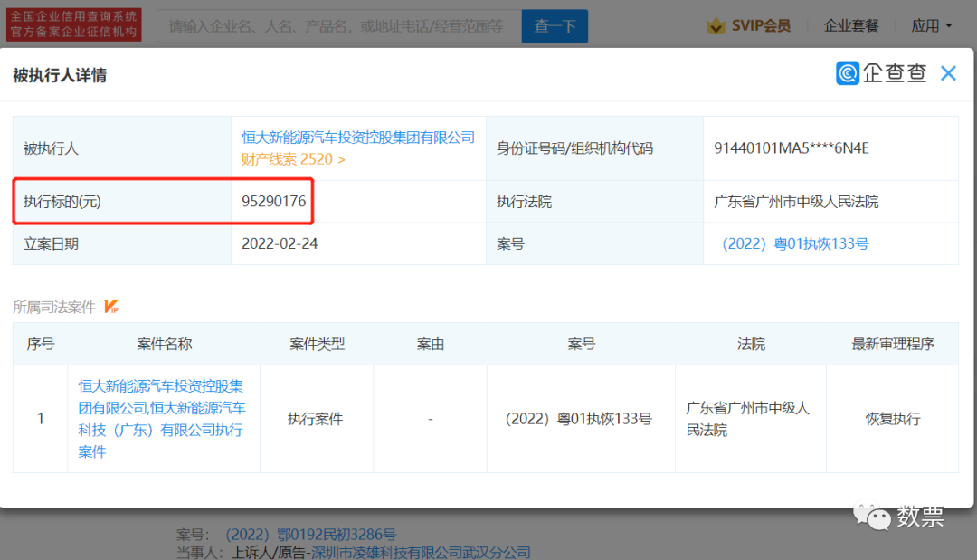The width and height of the screenshot is (977, 560).
Task: Open 财产线索 2520 link
Action: tap(293, 159)
